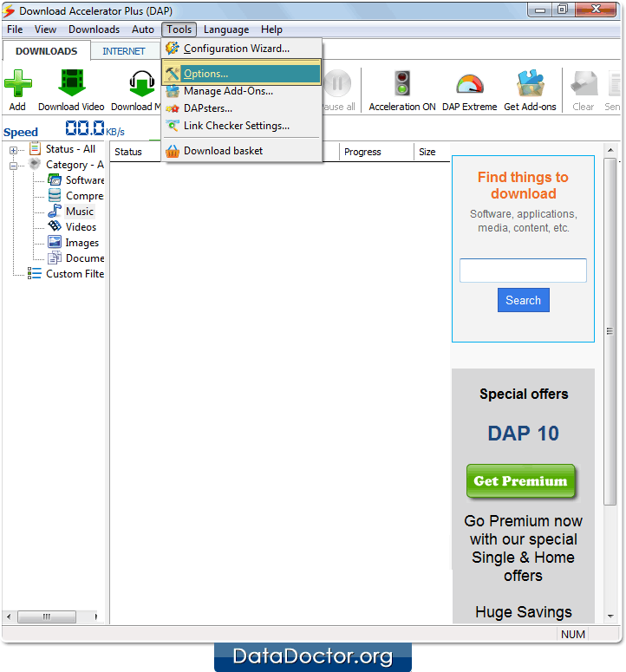Switch to the INTERNET tab
This screenshot has width=626, height=672.
coord(124,51)
